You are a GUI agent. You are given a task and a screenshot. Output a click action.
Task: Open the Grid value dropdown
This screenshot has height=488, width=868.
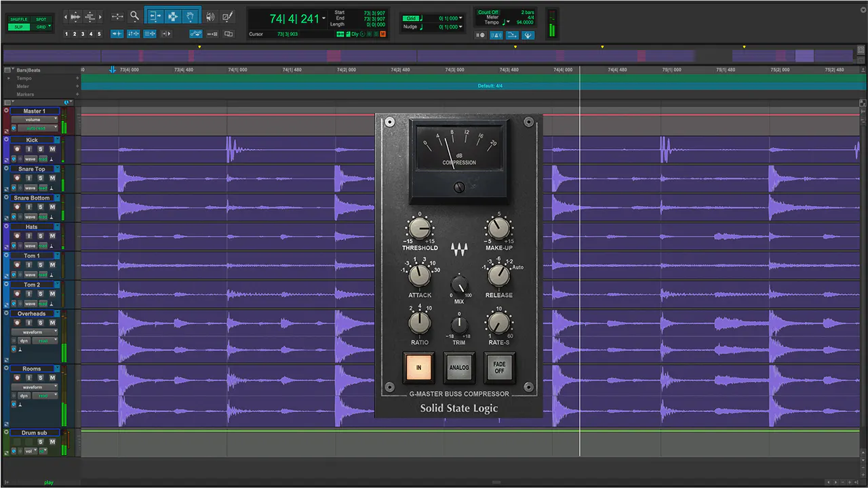coord(460,18)
